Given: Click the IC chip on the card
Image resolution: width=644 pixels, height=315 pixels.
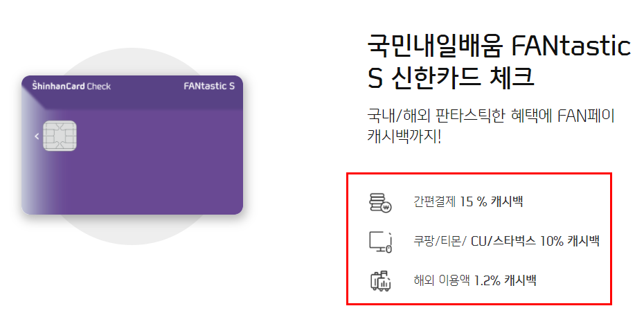Looking at the screenshot, I should 60,136.
